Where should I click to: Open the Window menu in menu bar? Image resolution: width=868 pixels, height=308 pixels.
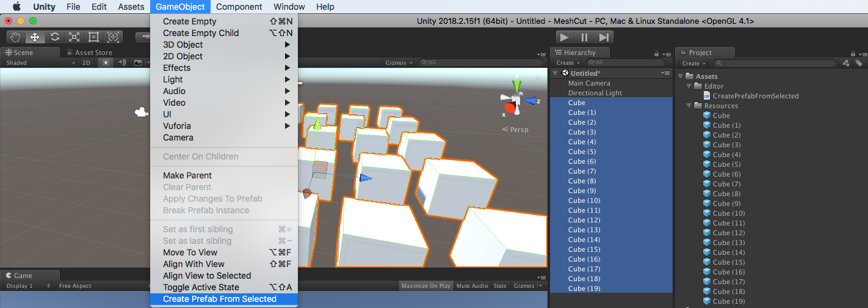[289, 7]
